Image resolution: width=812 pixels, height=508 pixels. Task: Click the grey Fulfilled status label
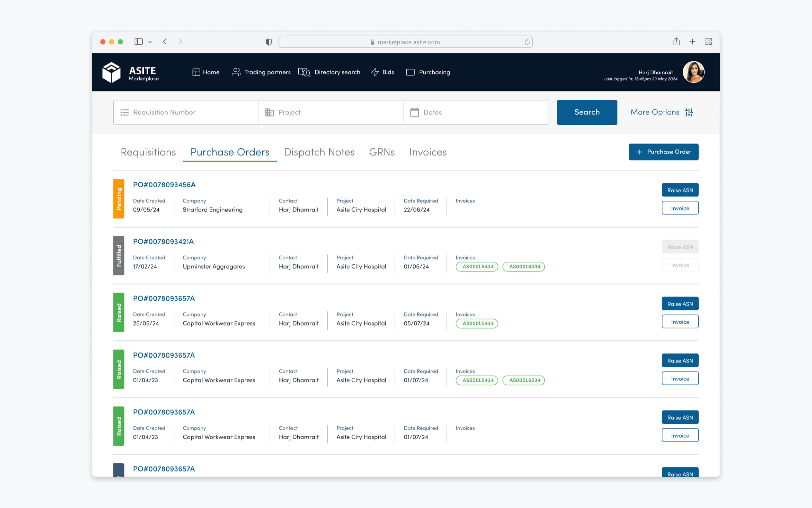click(119, 255)
